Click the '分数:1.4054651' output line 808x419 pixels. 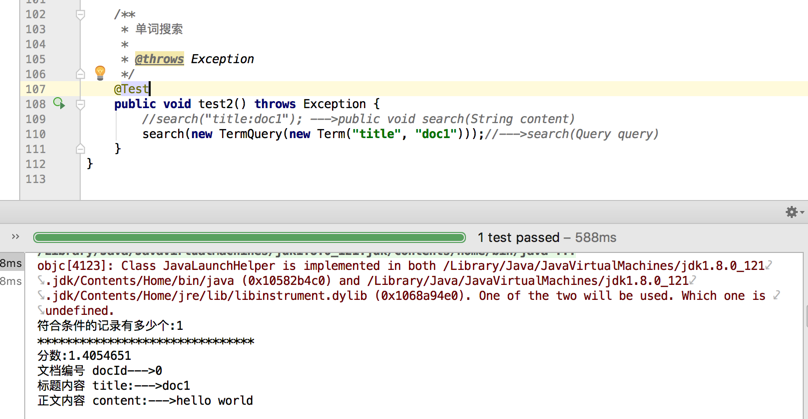[85, 356]
